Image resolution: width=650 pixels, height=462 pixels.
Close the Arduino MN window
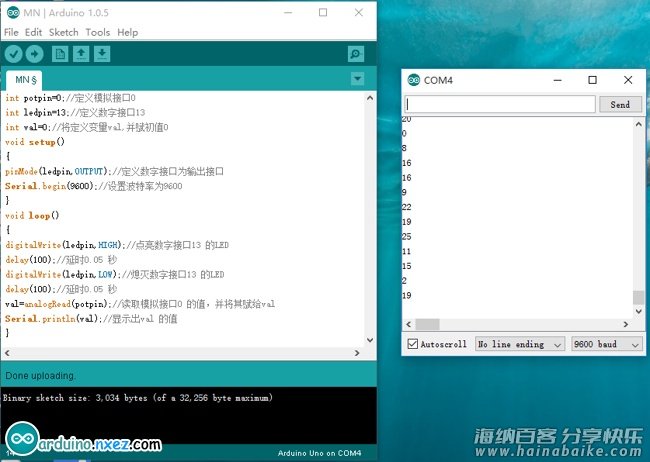tap(359, 12)
